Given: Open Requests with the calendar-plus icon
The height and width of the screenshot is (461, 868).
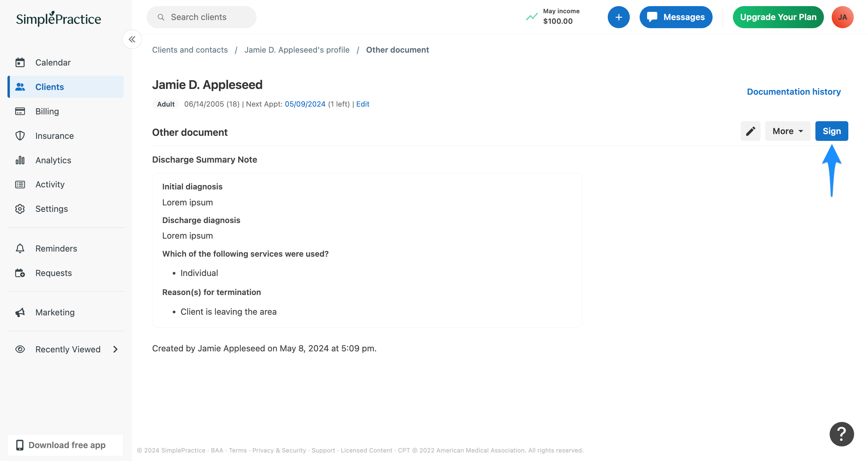Looking at the screenshot, I should 20,273.
